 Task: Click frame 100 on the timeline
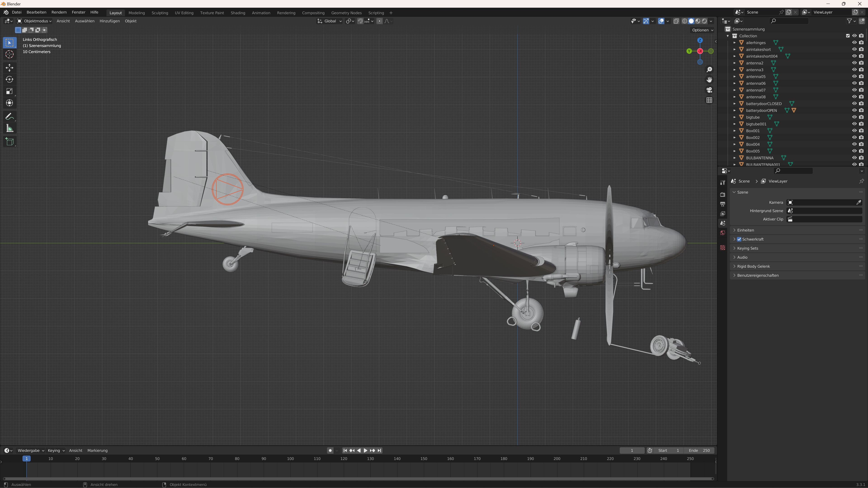point(290,459)
